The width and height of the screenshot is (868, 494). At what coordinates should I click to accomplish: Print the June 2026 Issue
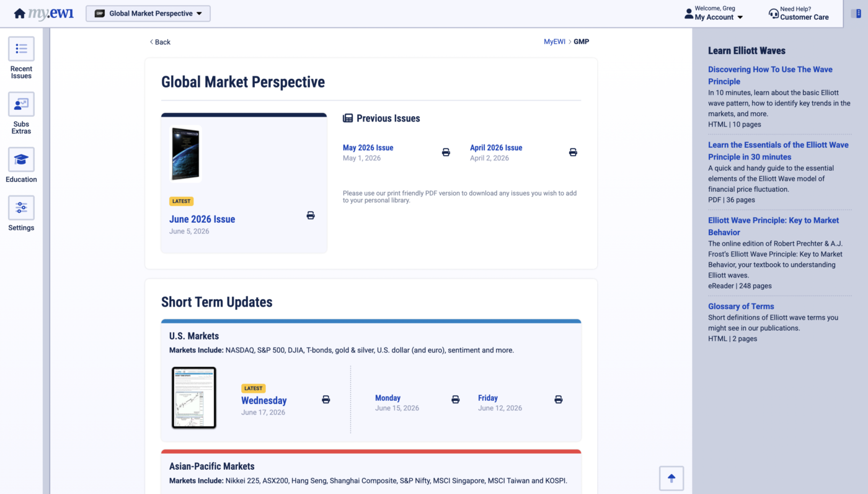coord(311,215)
